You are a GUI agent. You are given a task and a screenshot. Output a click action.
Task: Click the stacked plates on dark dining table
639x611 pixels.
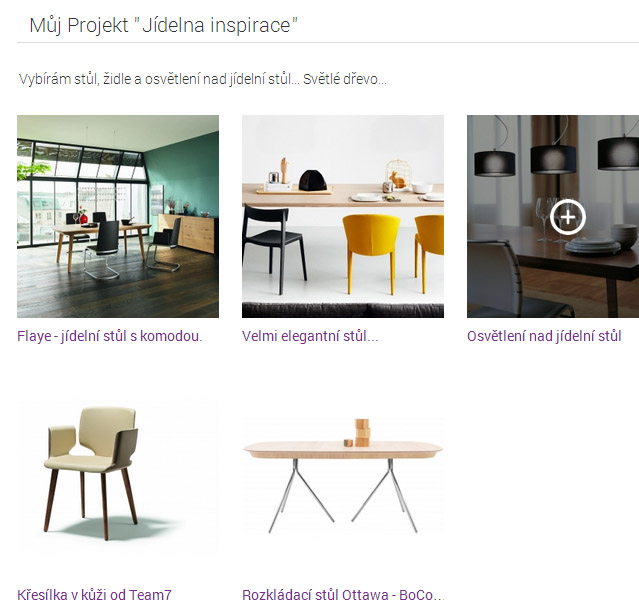(x=592, y=246)
